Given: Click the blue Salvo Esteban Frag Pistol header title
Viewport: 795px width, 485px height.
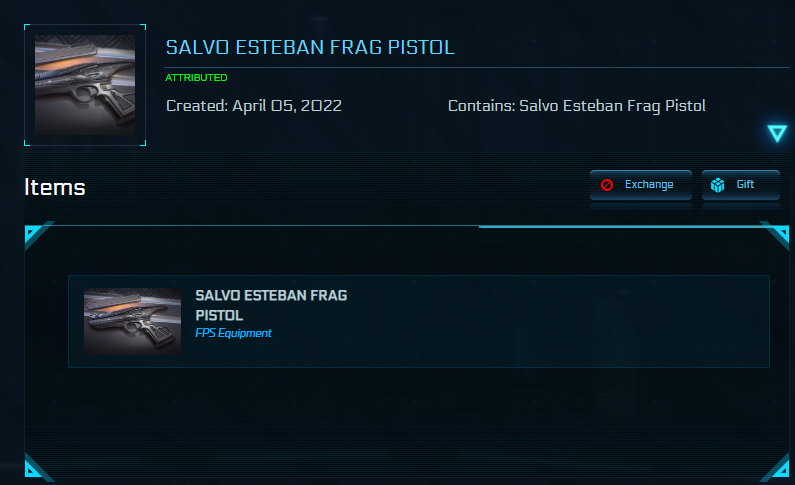Looking at the screenshot, I should [x=310, y=48].
